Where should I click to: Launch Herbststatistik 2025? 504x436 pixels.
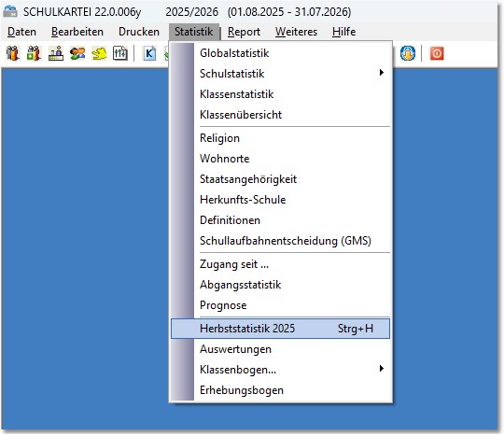click(280, 329)
